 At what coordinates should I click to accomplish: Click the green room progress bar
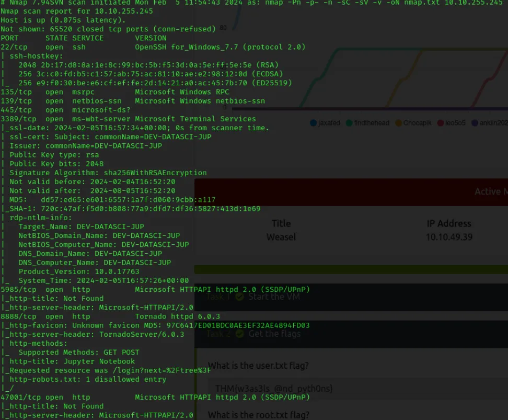[x=350, y=269]
